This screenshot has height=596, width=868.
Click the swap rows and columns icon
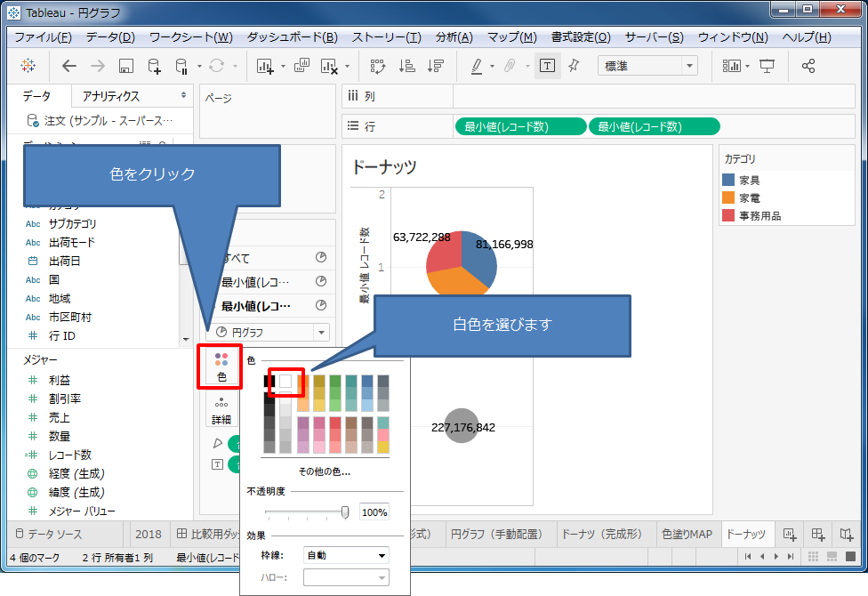pyautogui.click(x=377, y=66)
